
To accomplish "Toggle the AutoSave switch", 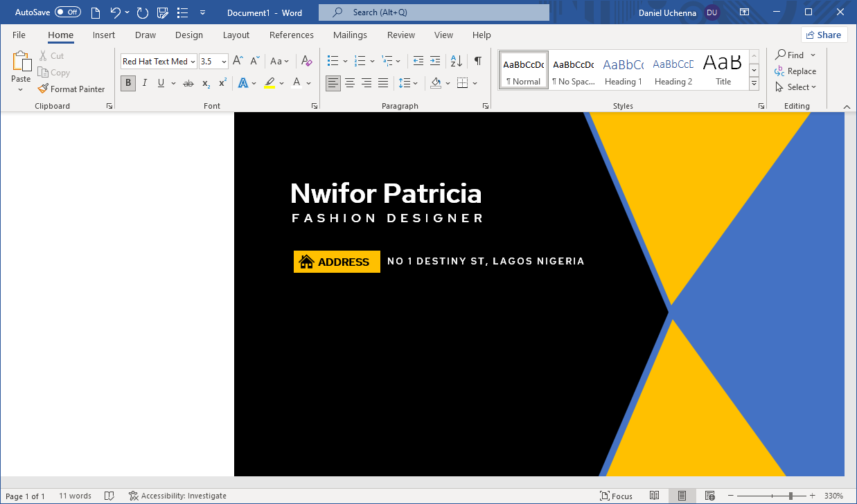I will point(67,12).
